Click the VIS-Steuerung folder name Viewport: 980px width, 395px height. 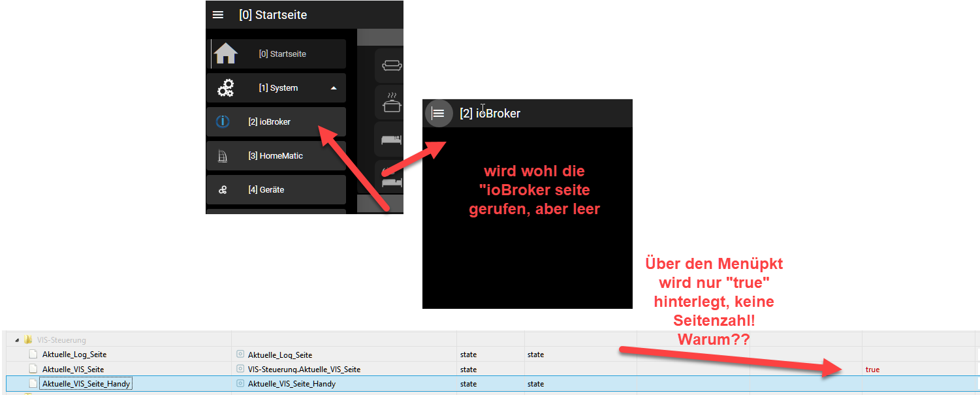(x=61, y=340)
